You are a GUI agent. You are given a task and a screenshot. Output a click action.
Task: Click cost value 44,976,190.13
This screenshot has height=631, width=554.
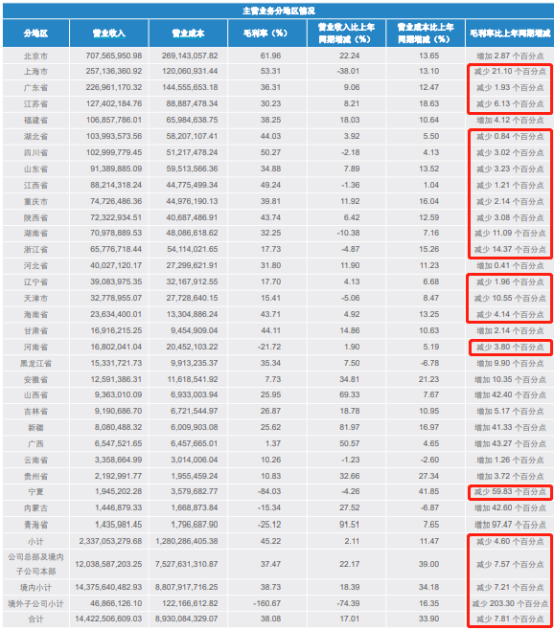click(x=192, y=201)
